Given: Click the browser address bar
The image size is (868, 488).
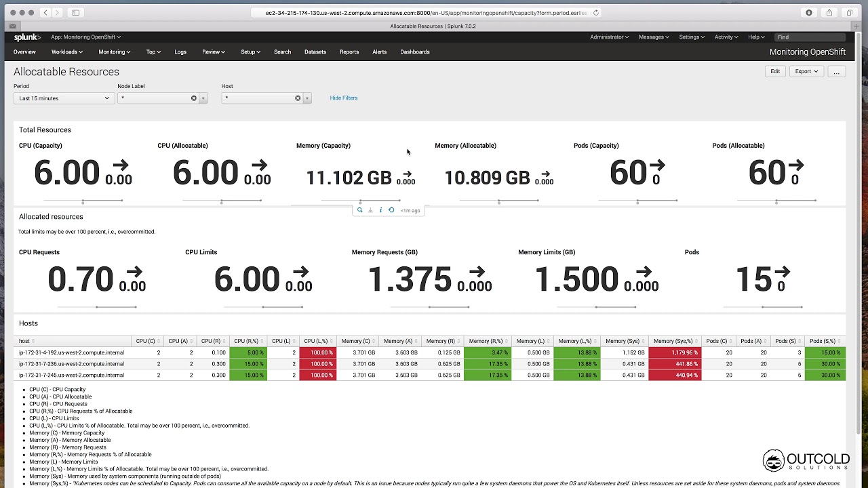Looking at the screenshot, I should pyautogui.click(x=425, y=12).
